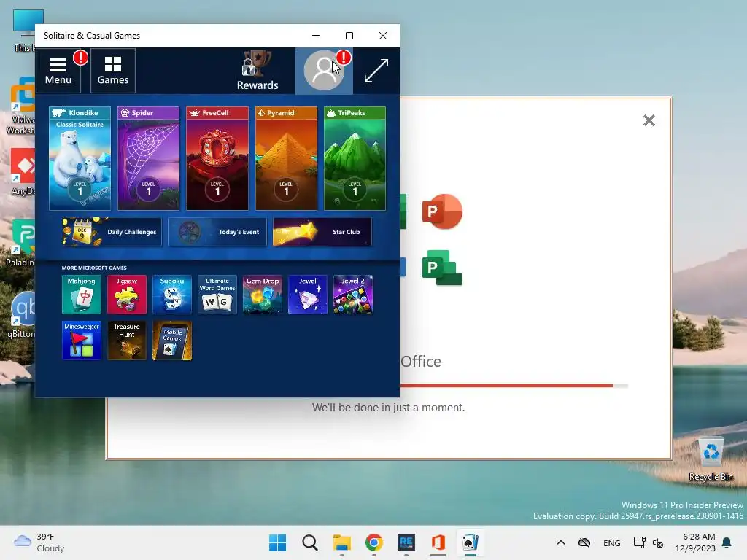
Task: Open Star Club
Action: click(x=322, y=232)
